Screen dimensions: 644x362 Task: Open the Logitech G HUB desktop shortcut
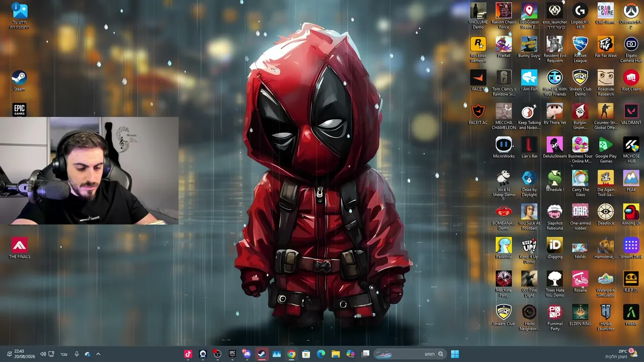[x=580, y=16]
